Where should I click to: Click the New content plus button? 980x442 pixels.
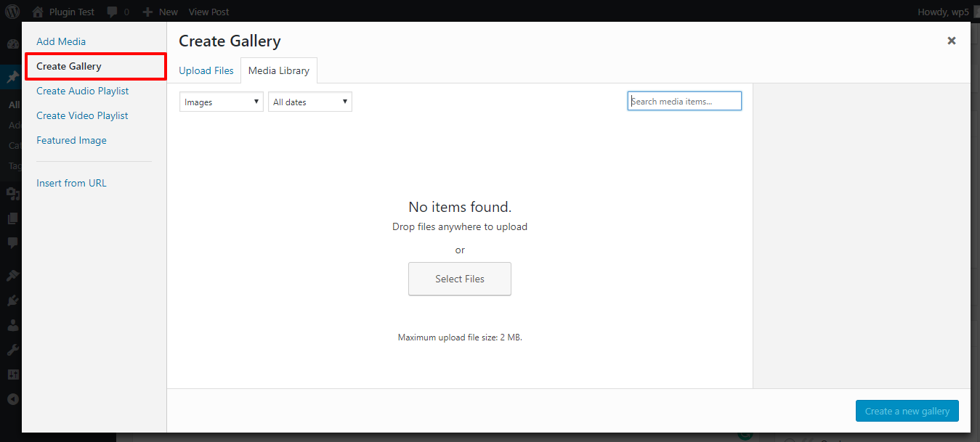click(x=160, y=12)
